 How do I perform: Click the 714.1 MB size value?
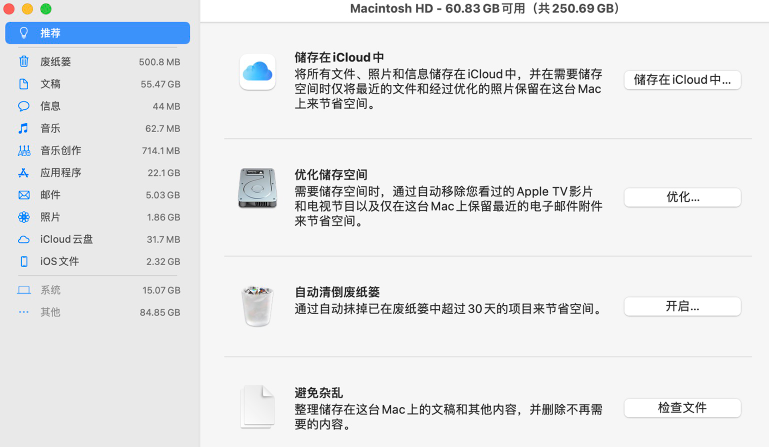click(161, 151)
